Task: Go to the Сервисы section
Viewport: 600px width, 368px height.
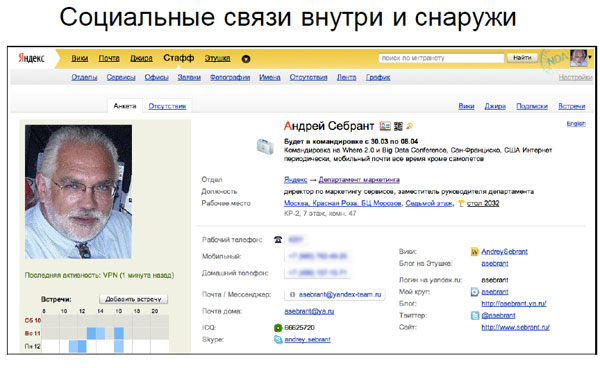Action: pyautogui.click(x=121, y=77)
